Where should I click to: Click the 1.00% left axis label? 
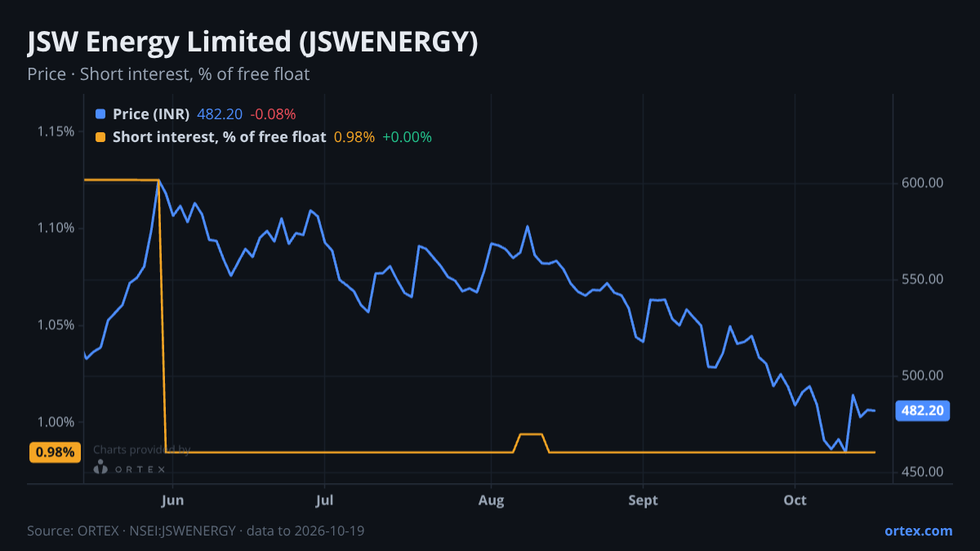tap(56, 422)
